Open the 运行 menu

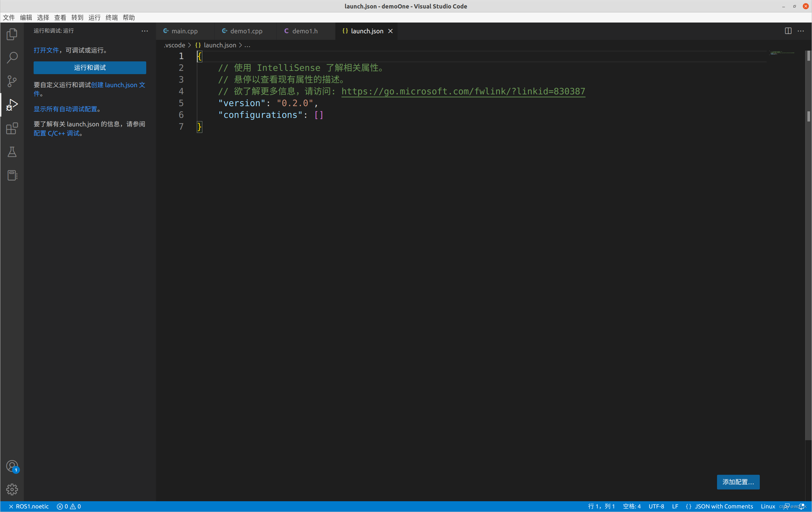coord(95,18)
